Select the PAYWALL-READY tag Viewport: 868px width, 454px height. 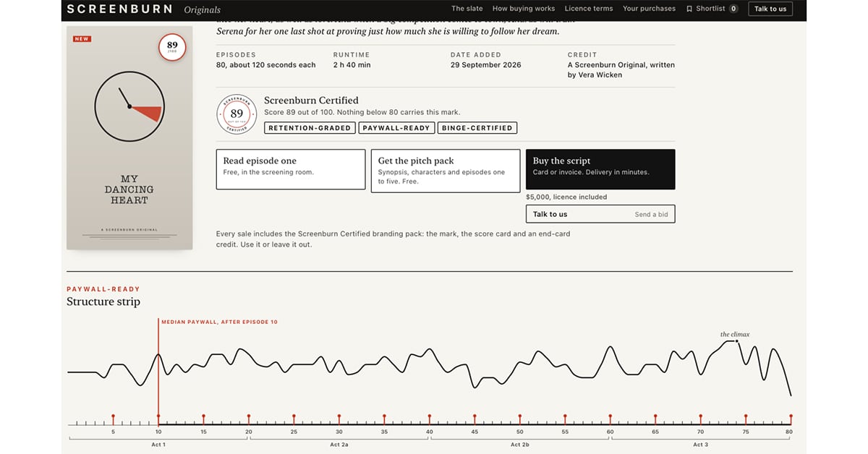396,128
